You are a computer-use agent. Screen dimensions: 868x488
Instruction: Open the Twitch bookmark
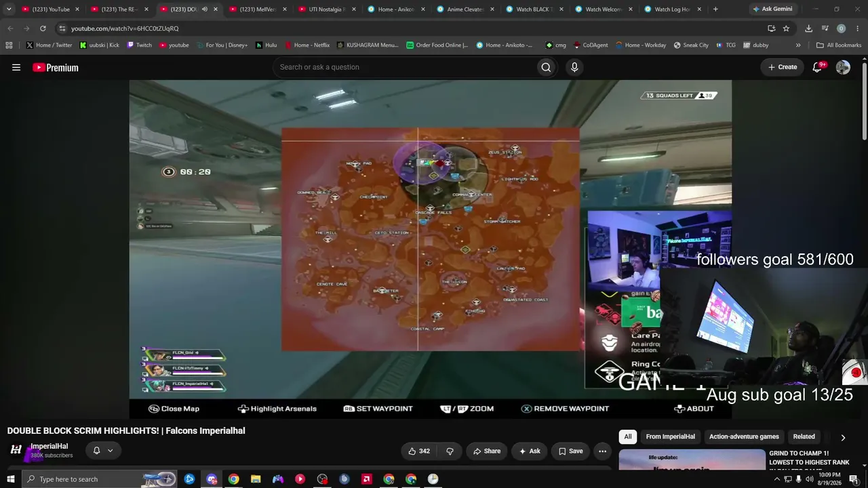coord(139,45)
